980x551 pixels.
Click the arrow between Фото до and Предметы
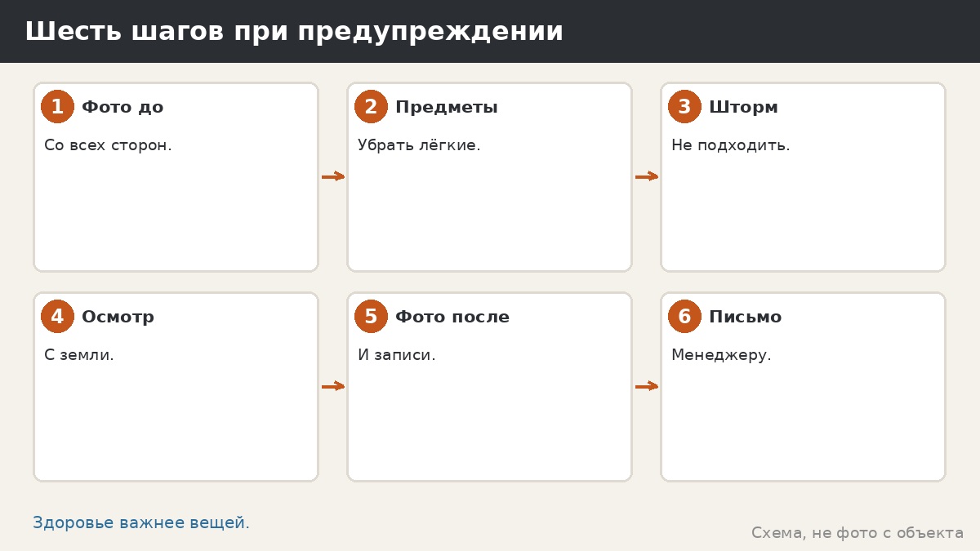(333, 176)
